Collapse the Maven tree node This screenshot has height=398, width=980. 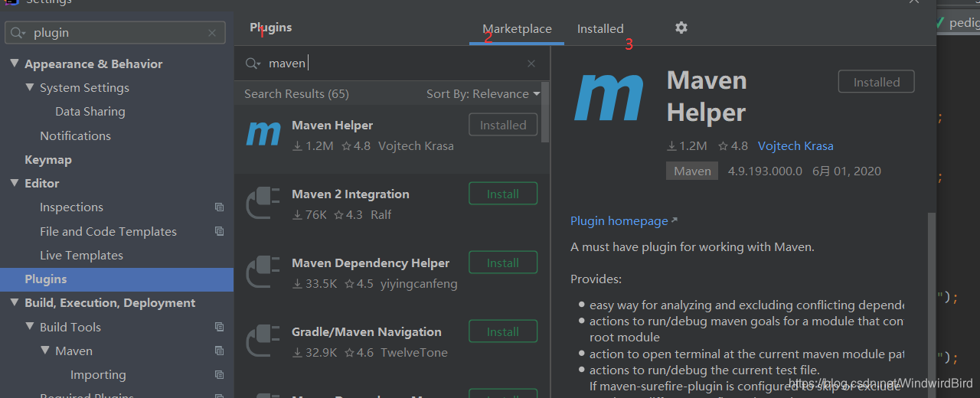click(45, 351)
